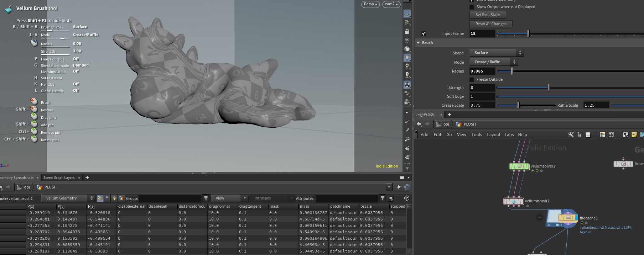The image size is (644, 255).
Task: Enable the Freeze Outside checkbox
Action: click(472, 79)
